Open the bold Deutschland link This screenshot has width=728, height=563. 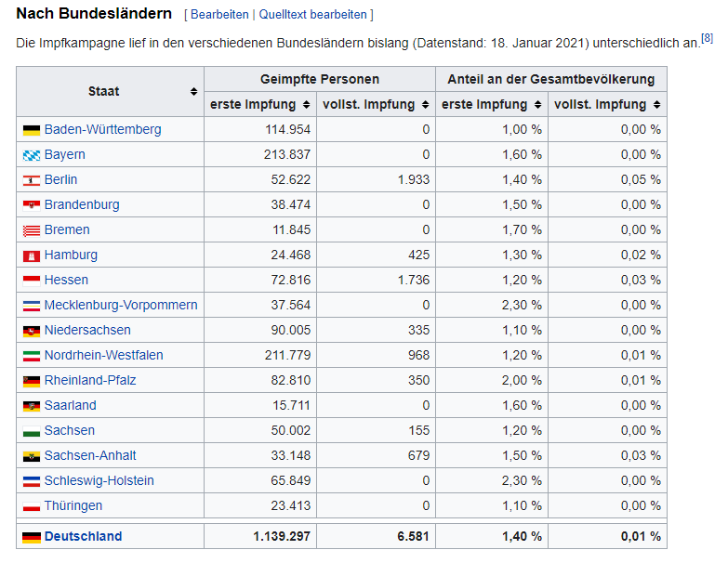click(83, 537)
